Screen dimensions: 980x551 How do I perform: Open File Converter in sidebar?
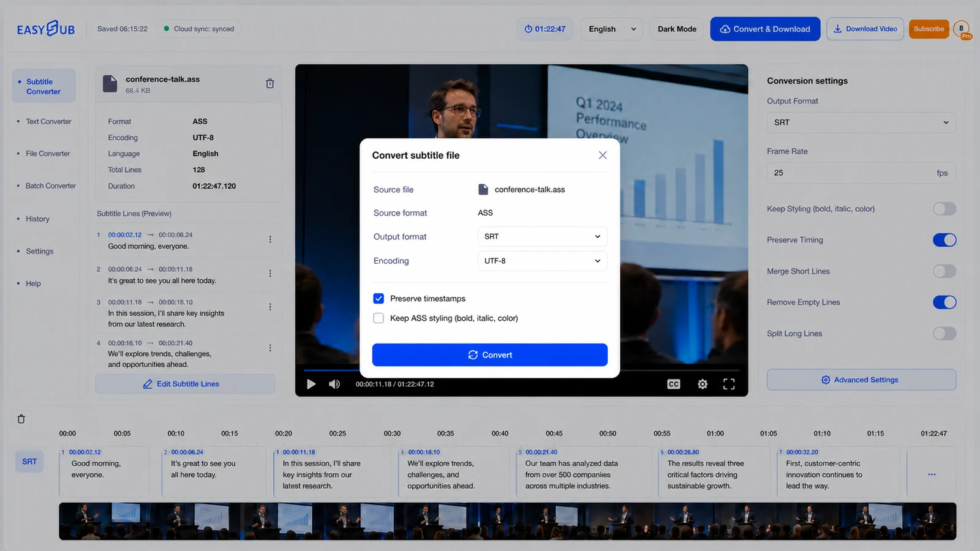[x=48, y=154]
